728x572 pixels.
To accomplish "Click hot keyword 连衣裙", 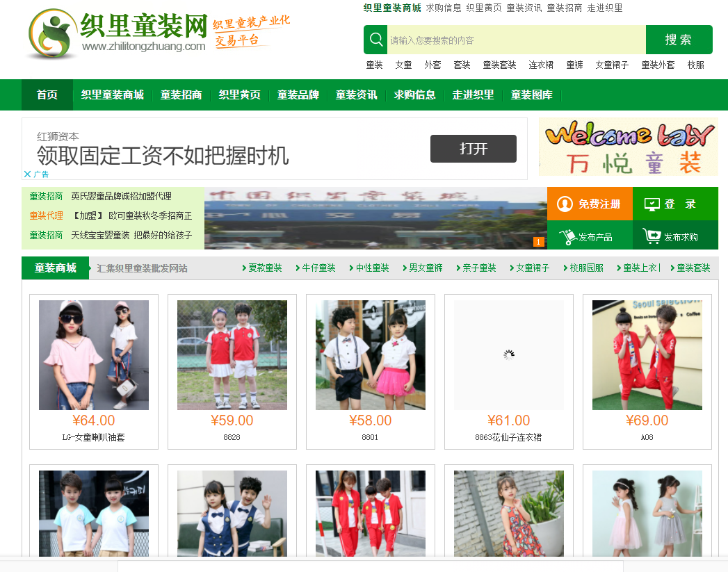I will [541, 65].
